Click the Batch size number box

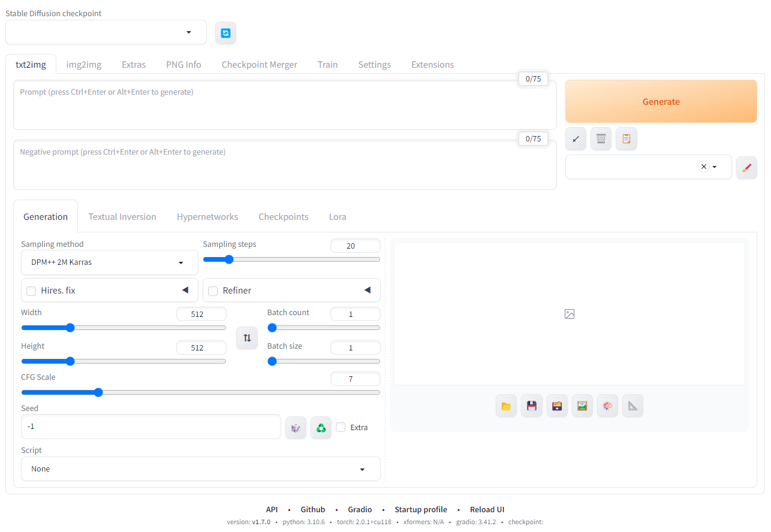tap(356, 347)
